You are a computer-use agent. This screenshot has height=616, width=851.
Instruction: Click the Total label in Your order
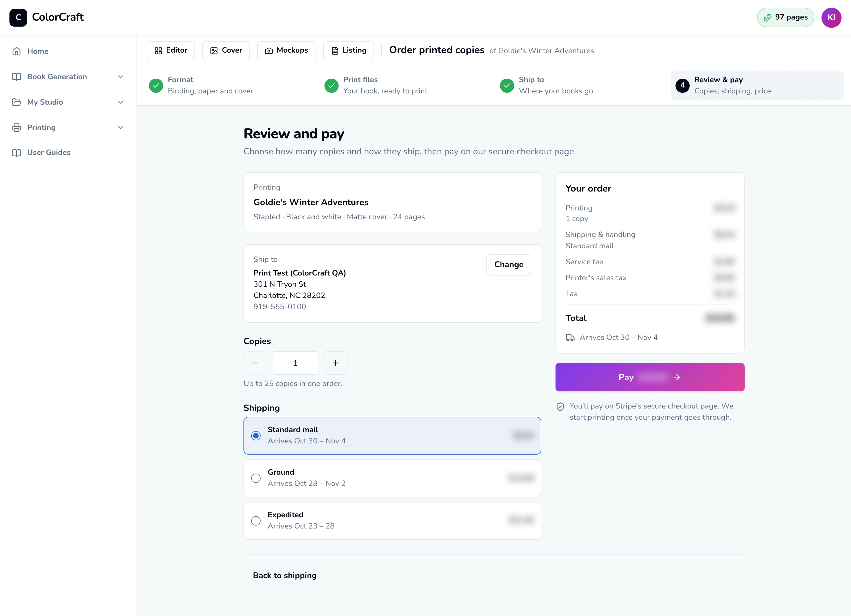[x=576, y=318]
